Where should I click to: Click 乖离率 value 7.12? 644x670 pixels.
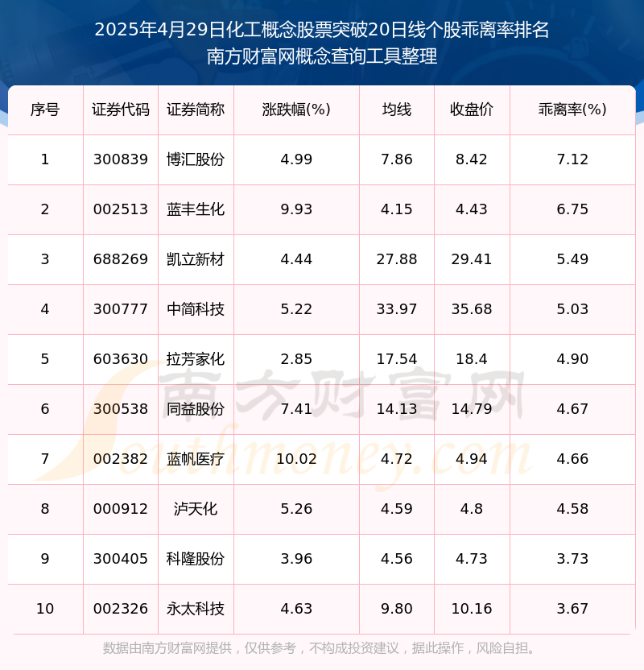tap(572, 159)
